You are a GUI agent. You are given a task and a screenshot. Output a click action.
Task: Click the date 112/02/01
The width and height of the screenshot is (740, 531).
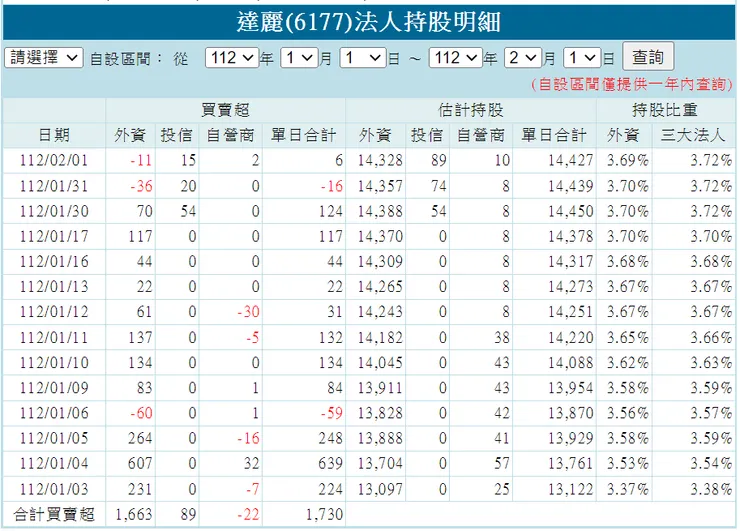[x=54, y=161]
